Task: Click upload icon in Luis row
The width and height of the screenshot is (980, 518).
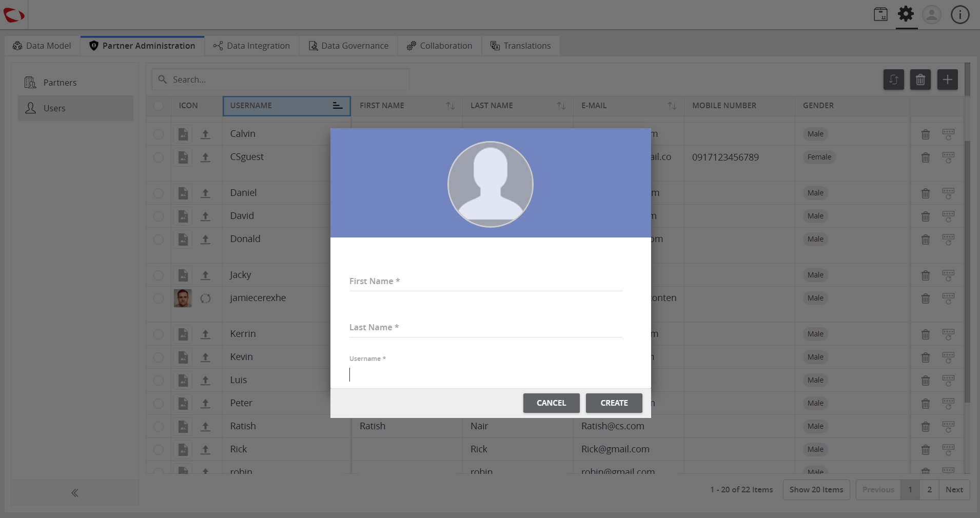Action: 205,381
